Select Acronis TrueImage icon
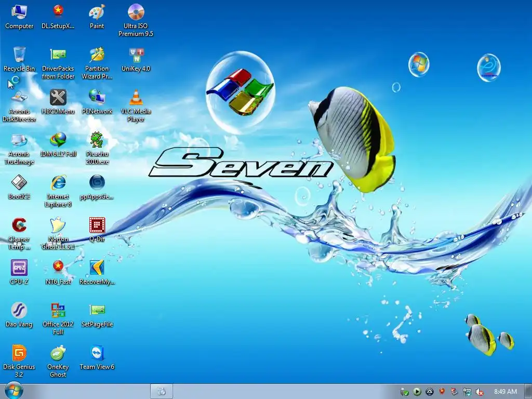The height and width of the screenshot is (399, 532). tap(19, 149)
